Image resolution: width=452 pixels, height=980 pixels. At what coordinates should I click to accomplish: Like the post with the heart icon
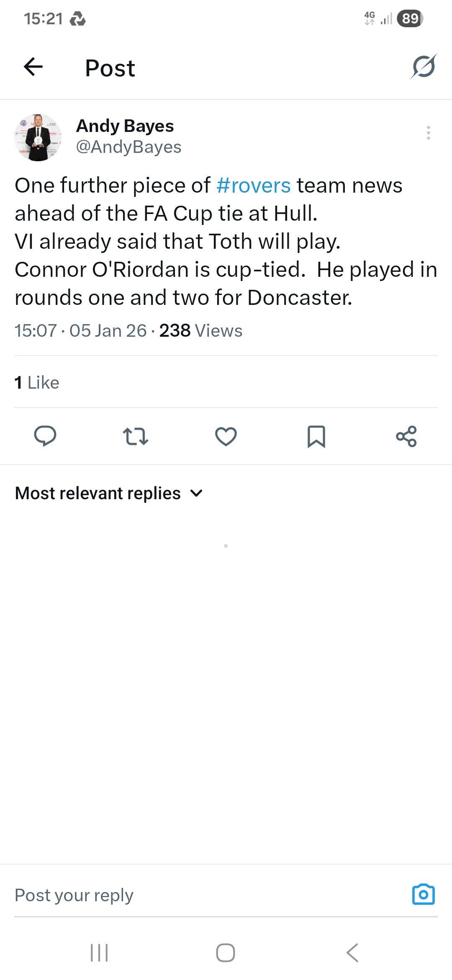[x=226, y=436]
